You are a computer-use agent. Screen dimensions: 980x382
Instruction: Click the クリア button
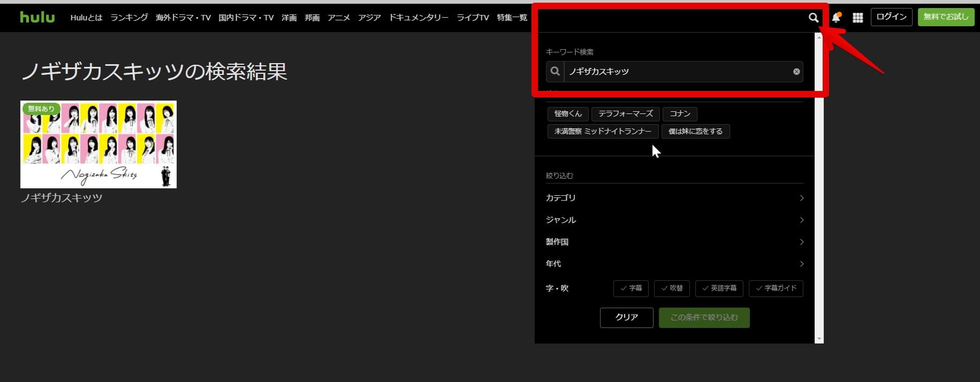pos(627,317)
